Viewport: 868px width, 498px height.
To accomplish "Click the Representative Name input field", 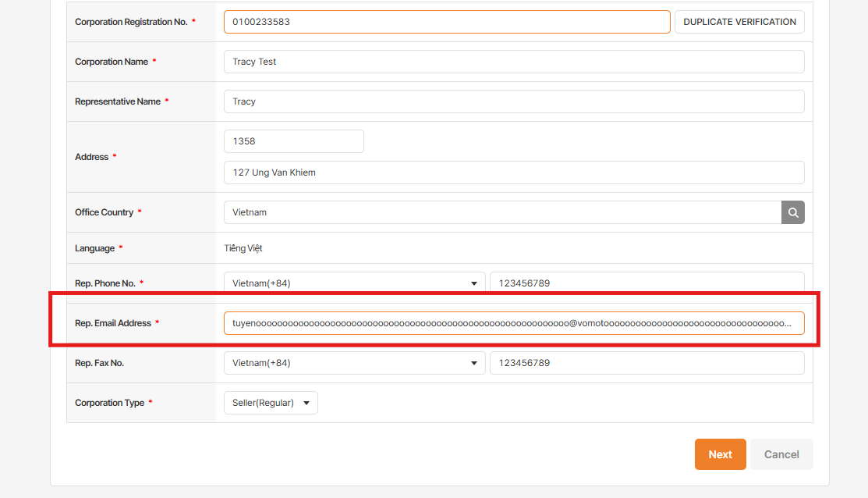I will 514,101.
